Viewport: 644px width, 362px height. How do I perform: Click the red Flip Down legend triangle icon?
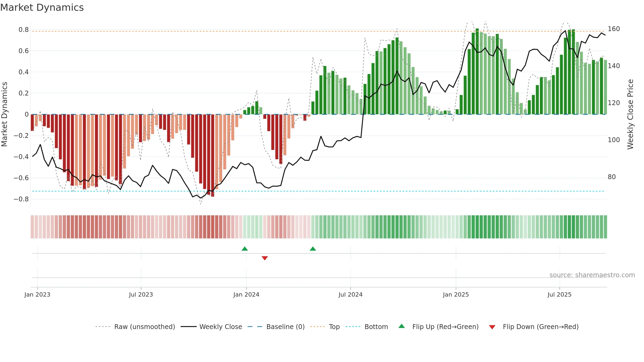[492, 327]
